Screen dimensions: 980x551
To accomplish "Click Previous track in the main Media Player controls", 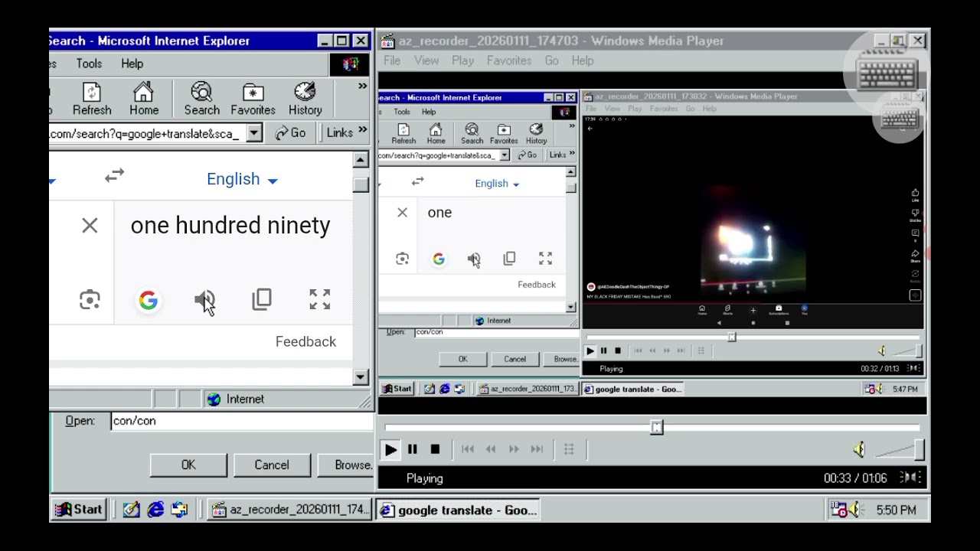I will pyautogui.click(x=468, y=449).
